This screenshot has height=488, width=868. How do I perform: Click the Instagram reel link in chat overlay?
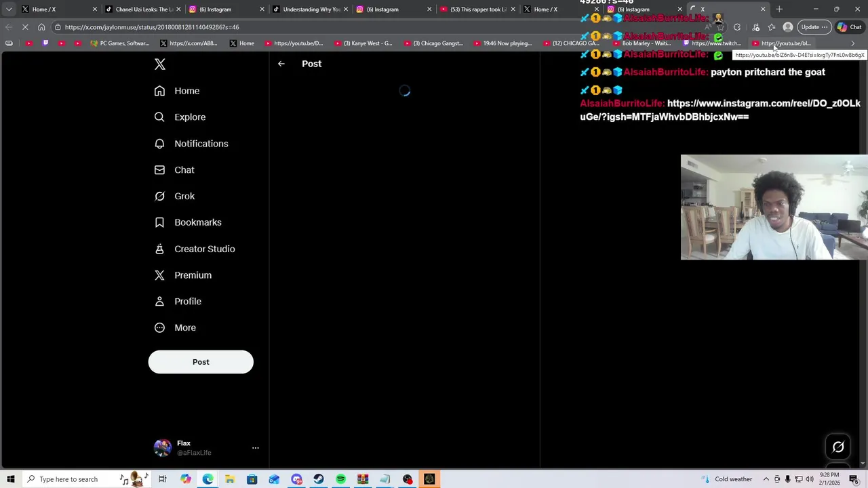click(720, 110)
